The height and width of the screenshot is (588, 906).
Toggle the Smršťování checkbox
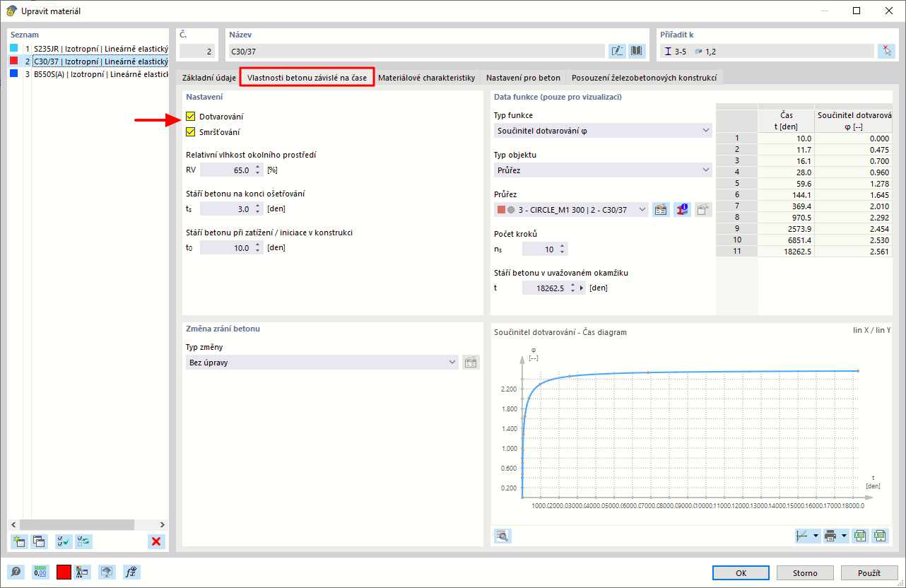[x=191, y=132]
